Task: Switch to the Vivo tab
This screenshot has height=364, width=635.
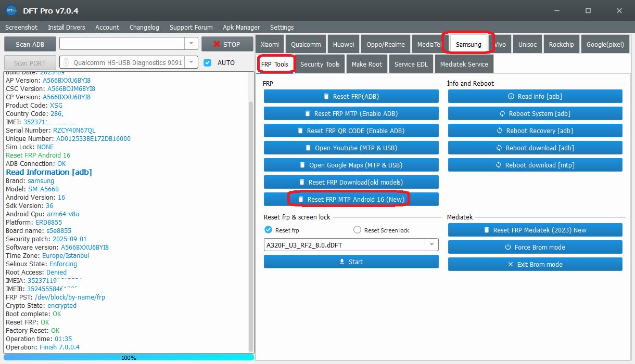Action: (x=500, y=44)
